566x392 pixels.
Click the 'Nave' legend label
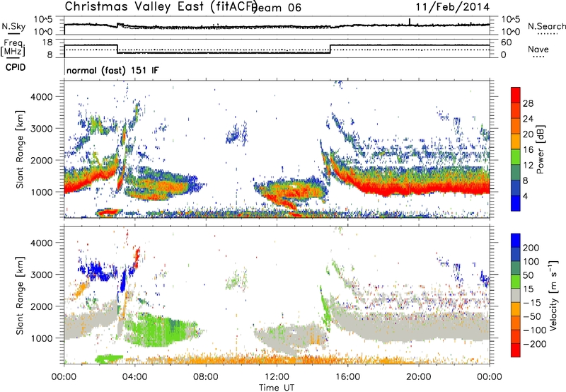pyautogui.click(x=538, y=49)
